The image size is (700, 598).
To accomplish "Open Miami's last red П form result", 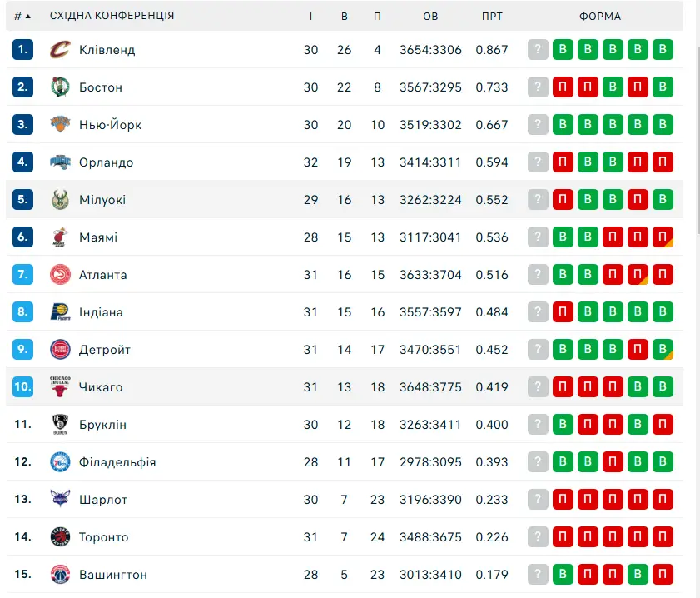I will (x=663, y=237).
